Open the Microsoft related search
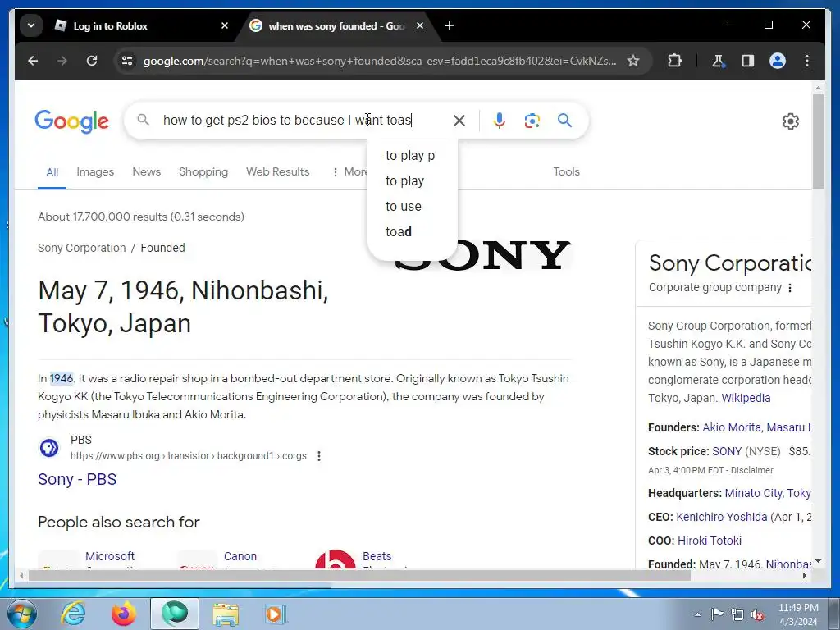 click(110, 556)
